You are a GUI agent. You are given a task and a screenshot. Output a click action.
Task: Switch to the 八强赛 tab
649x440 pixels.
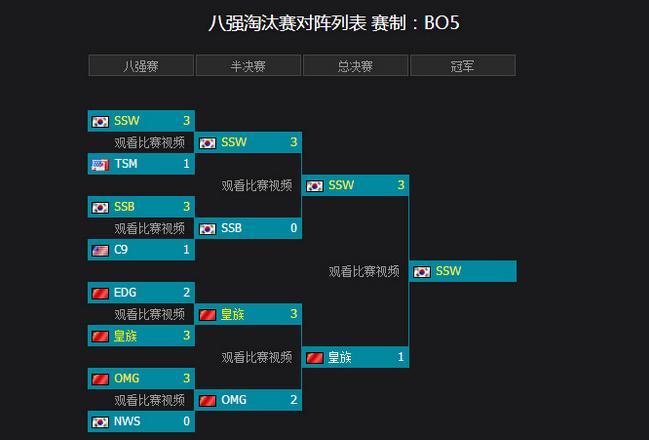tap(141, 66)
